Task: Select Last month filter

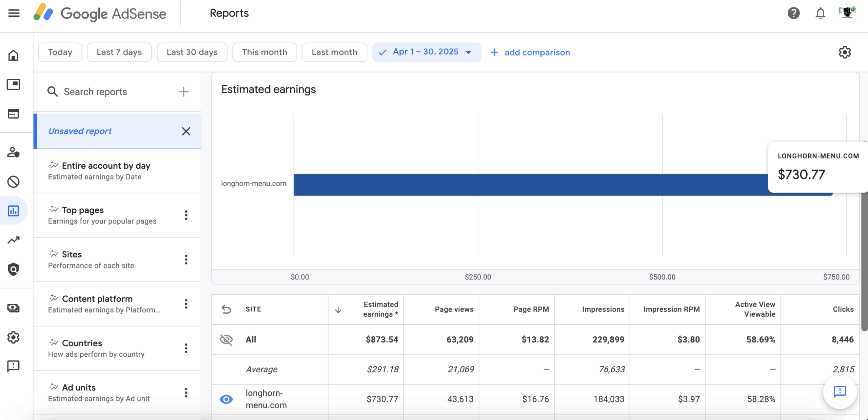Action: [334, 52]
